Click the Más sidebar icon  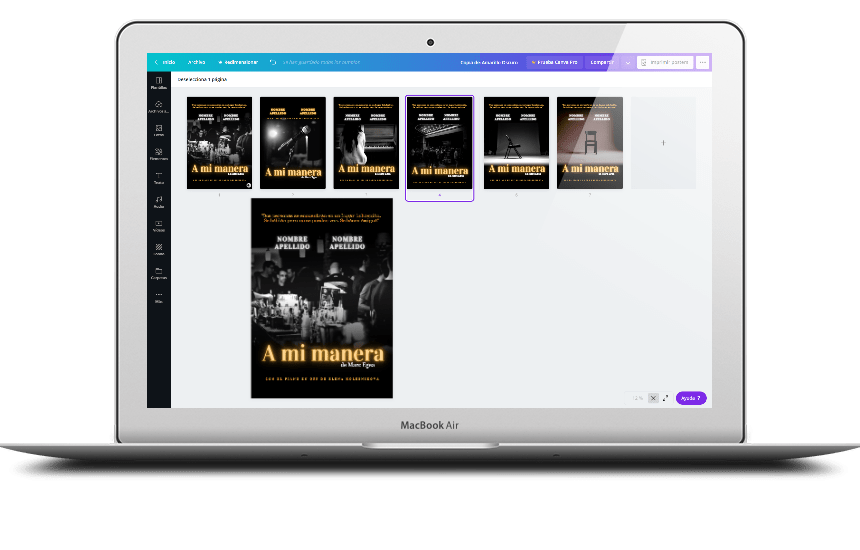click(159, 297)
